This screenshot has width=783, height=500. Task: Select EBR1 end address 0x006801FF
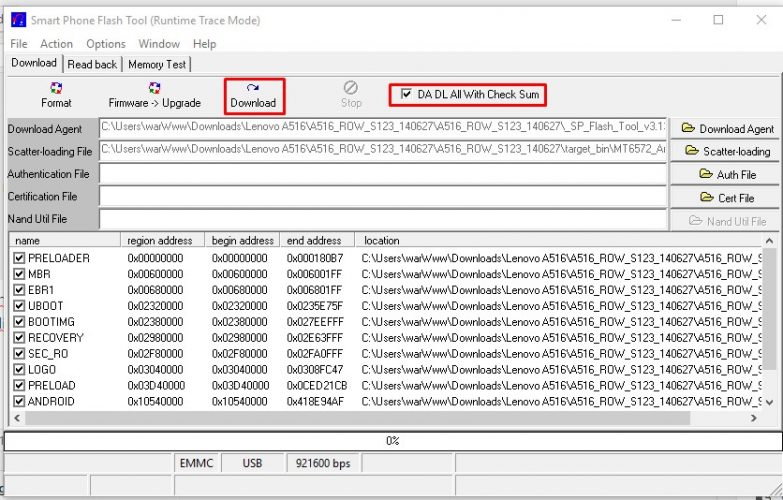314,290
